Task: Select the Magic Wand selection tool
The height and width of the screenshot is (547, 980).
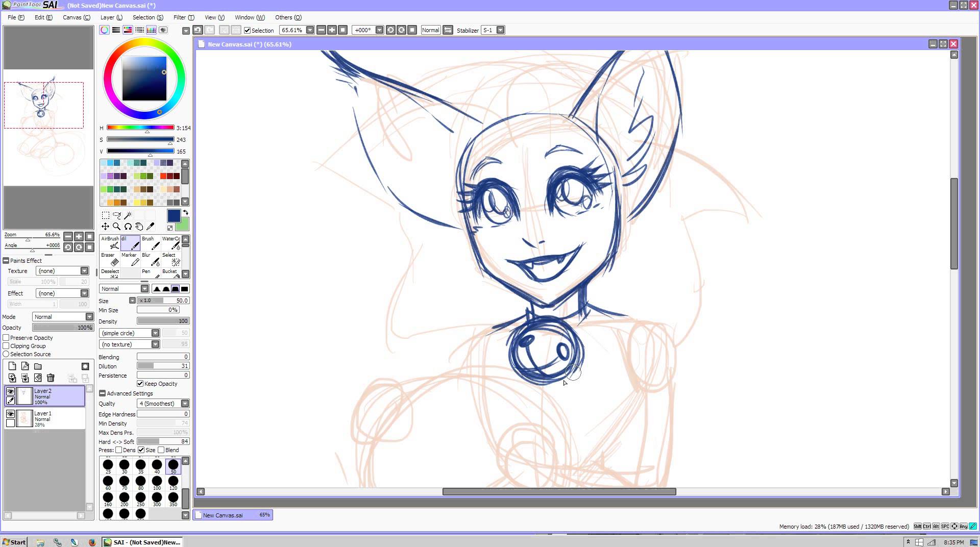Action: 129,215
